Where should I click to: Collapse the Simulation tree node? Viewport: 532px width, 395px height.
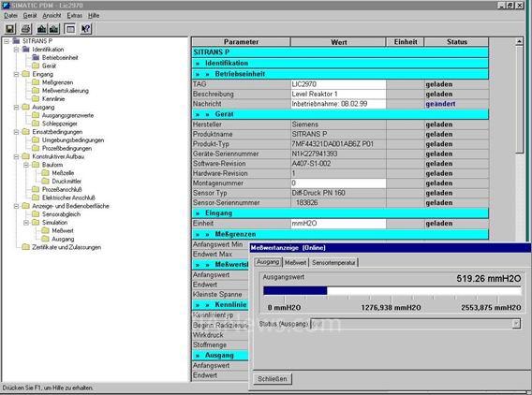[x=26, y=223]
